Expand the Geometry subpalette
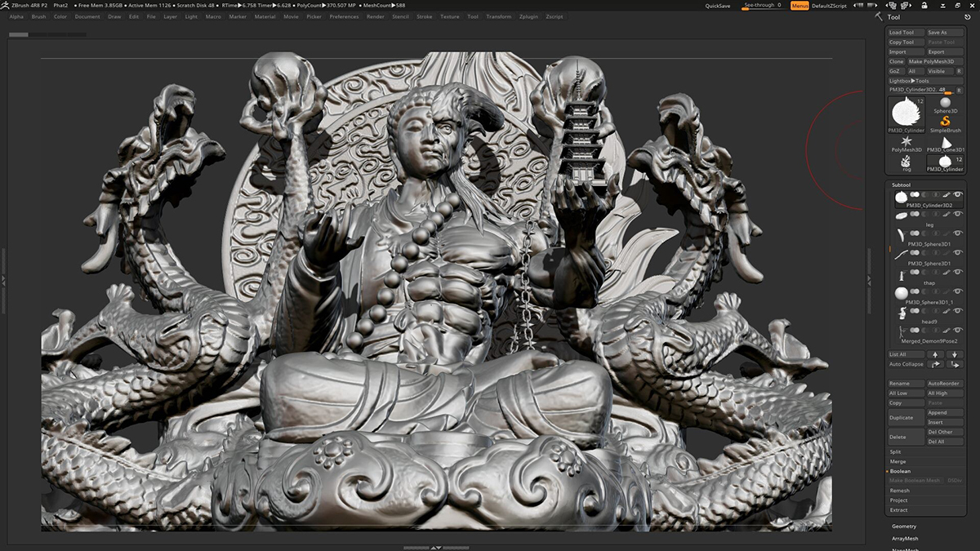The image size is (980, 551). coord(904,527)
